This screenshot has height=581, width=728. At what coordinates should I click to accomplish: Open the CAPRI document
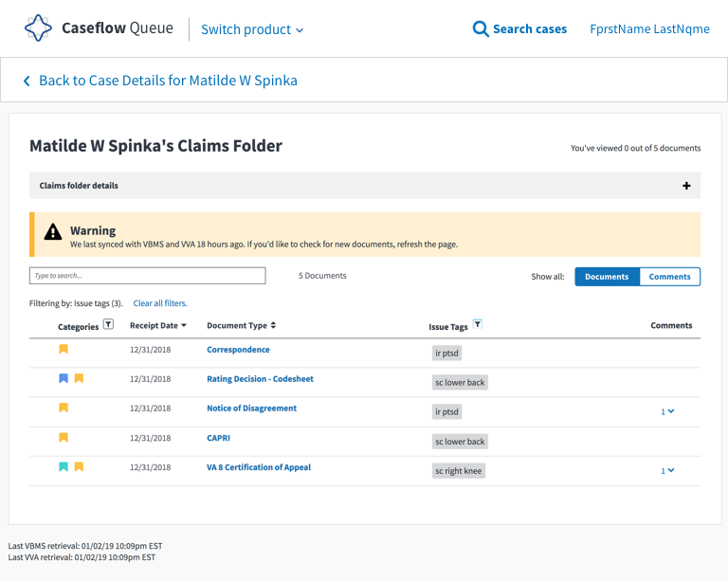pyautogui.click(x=218, y=438)
